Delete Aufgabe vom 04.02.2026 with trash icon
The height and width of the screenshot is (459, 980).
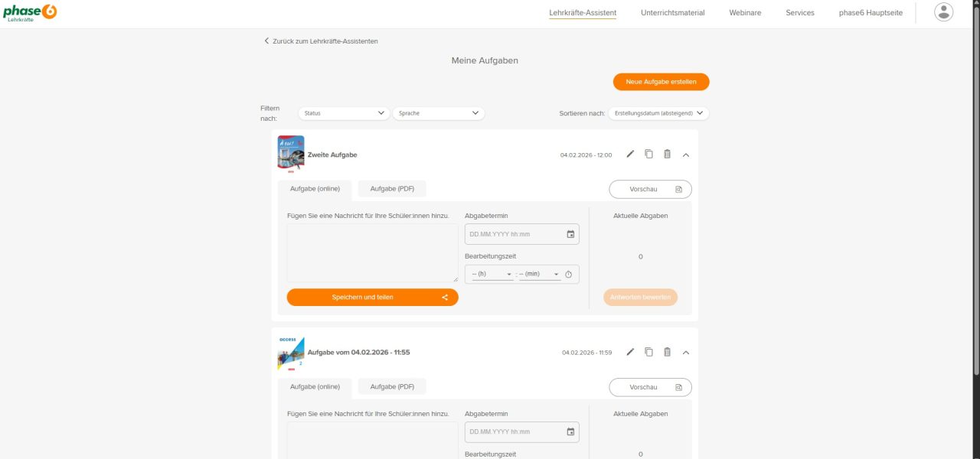[667, 352]
